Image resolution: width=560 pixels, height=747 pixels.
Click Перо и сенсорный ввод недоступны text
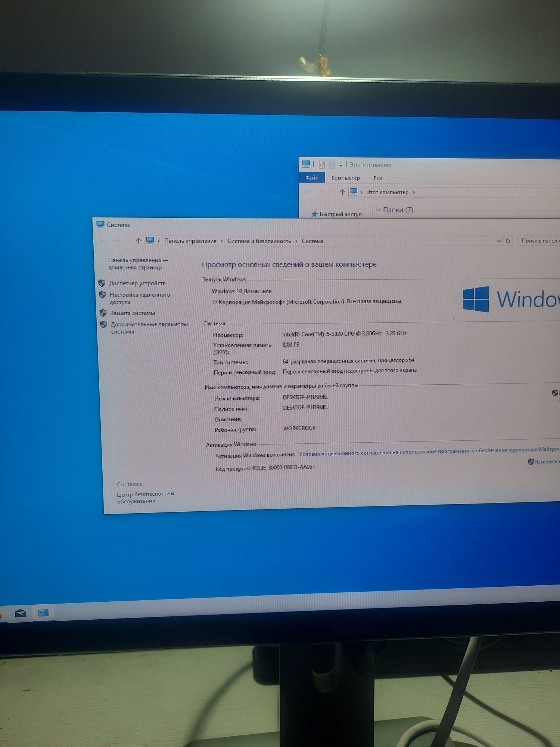pos(349,371)
